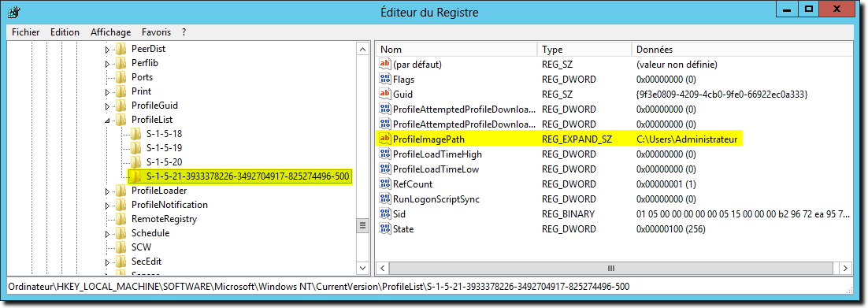Select the SCW folder icon
The image size is (868, 308).
[121, 247]
